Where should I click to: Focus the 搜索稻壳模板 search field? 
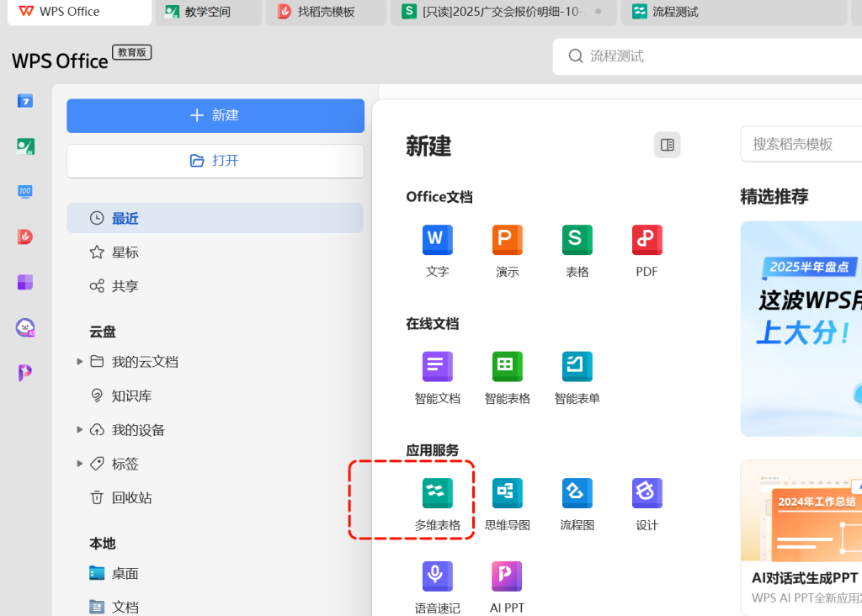tap(801, 145)
